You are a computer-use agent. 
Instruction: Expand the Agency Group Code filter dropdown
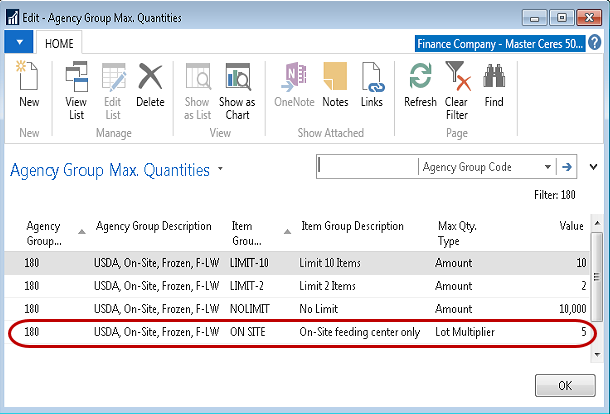pyautogui.click(x=548, y=168)
